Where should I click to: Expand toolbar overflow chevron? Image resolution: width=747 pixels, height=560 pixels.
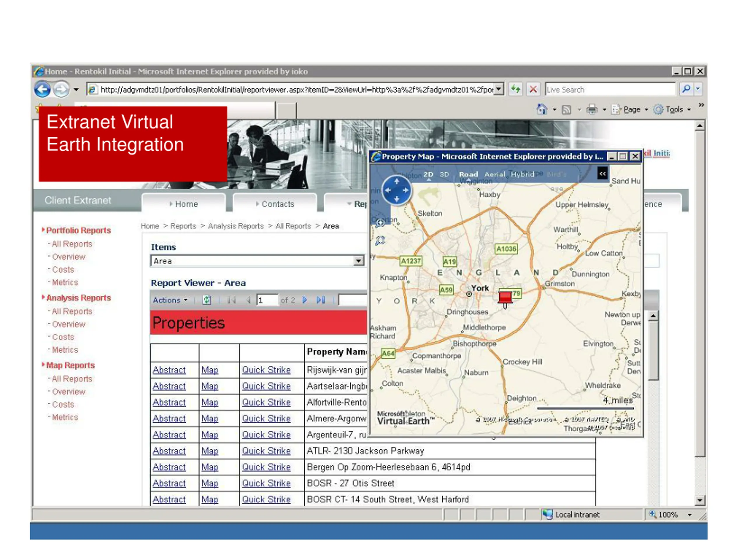click(x=701, y=105)
